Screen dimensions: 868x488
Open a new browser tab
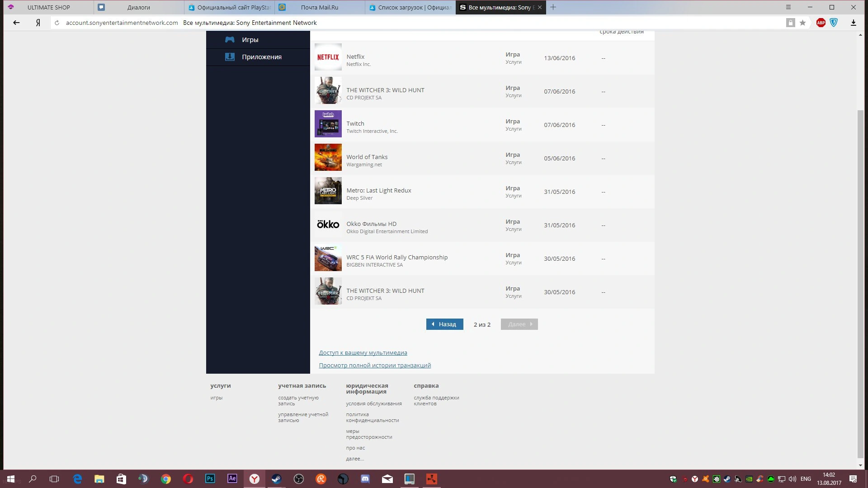point(553,7)
